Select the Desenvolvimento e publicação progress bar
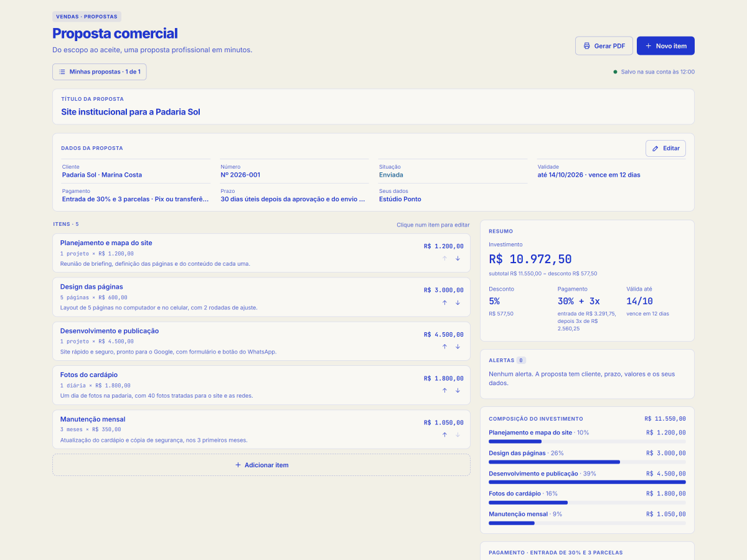This screenshot has width=747, height=560. point(587,482)
